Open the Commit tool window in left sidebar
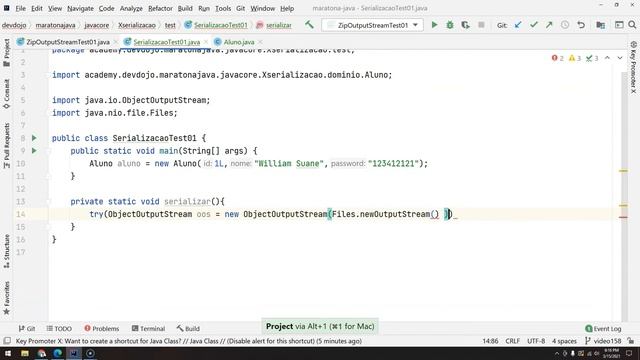 [7, 94]
